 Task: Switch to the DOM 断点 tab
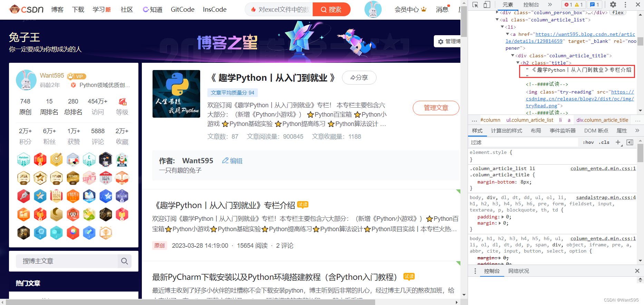pos(596,131)
